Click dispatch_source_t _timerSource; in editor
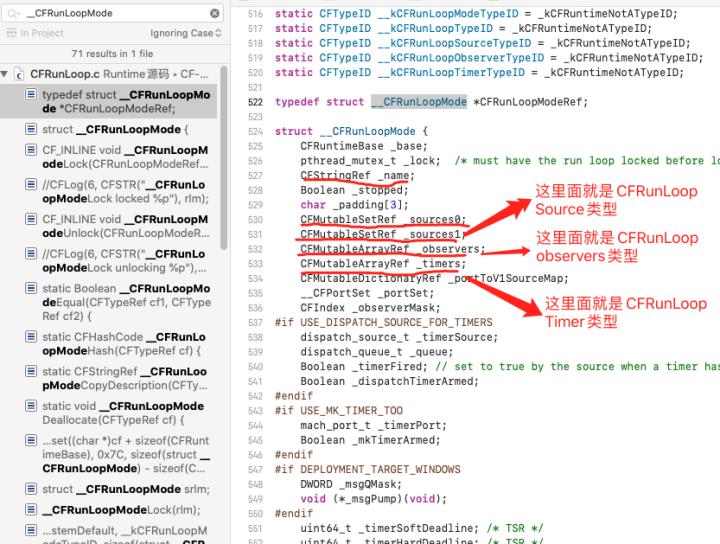The height and width of the screenshot is (544, 720). click(399, 337)
